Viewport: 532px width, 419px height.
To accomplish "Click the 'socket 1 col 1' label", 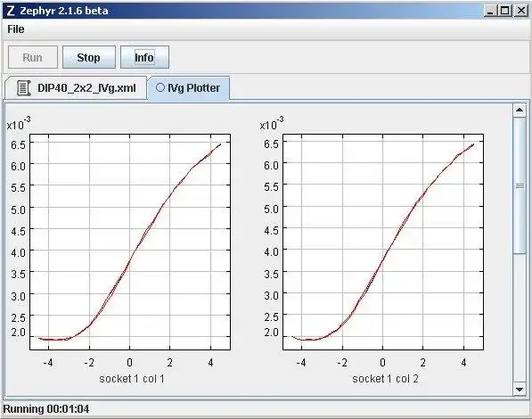I will click(x=132, y=379).
